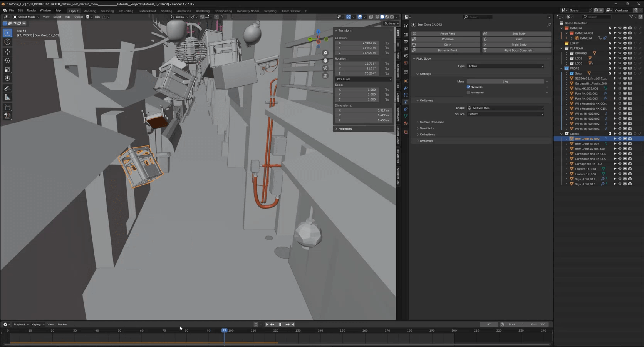Activate the Select Box tool
Screen dimensions: 644x347
pyautogui.click(x=7, y=33)
